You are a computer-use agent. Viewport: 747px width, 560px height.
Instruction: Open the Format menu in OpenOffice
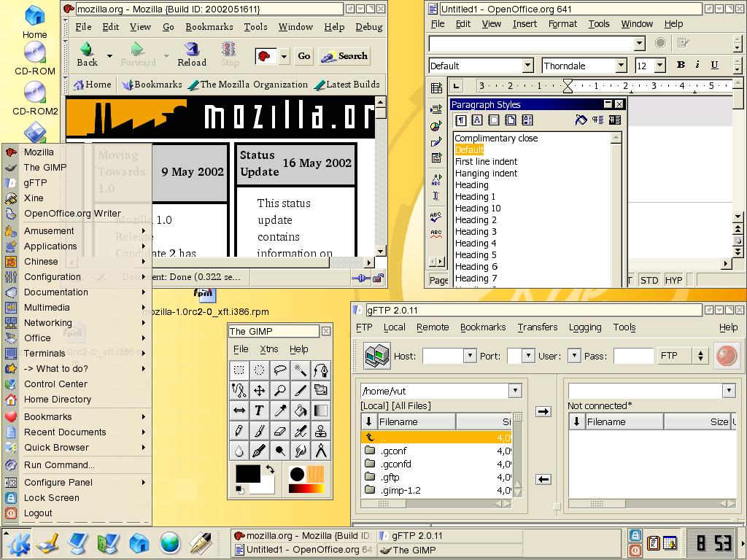[x=562, y=24]
